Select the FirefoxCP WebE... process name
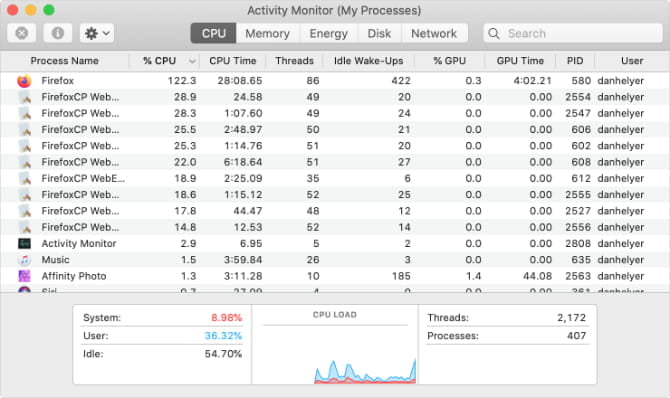 click(83, 178)
